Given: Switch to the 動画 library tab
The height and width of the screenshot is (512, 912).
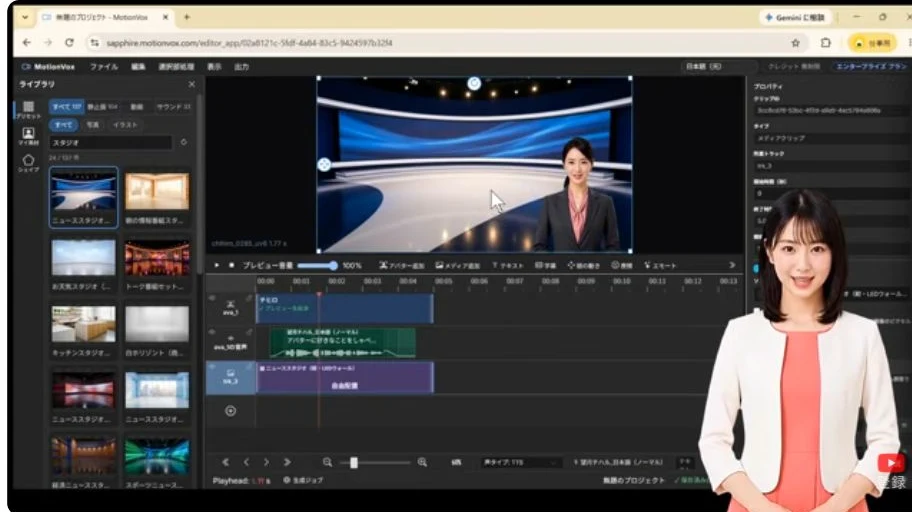Looking at the screenshot, I should pyautogui.click(x=137, y=107).
